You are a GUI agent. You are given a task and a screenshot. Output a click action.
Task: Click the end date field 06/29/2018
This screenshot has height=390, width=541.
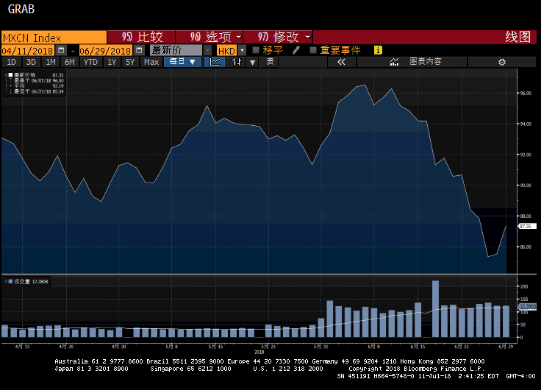pyautogui.click(x=106, y=51)
